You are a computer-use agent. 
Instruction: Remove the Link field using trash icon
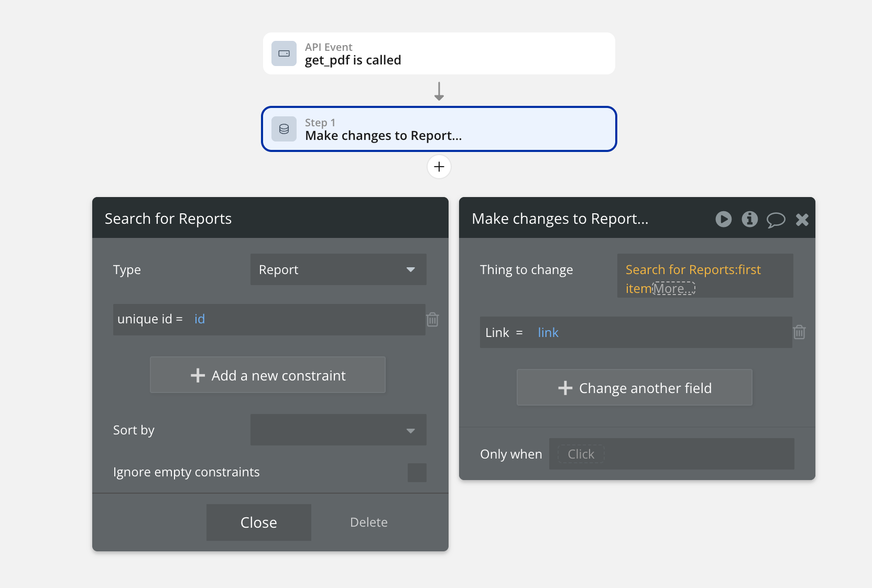(x=799, y=332)
